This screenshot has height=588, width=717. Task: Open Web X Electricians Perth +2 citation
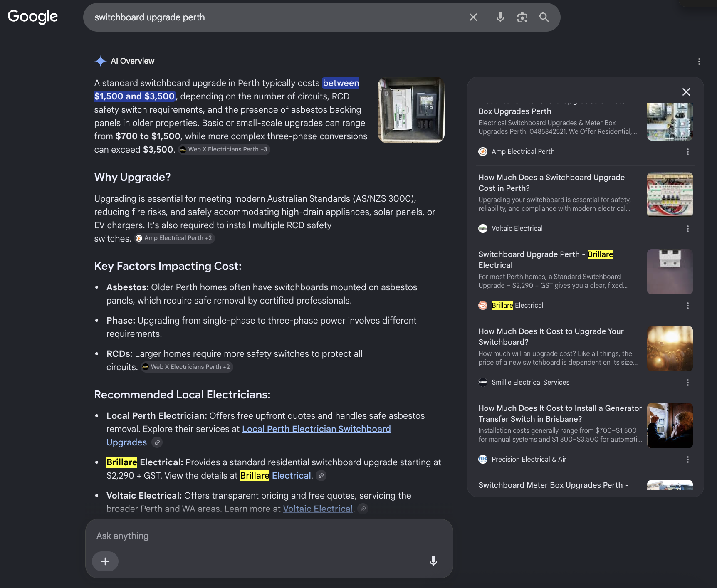click(x=187, y=367)
